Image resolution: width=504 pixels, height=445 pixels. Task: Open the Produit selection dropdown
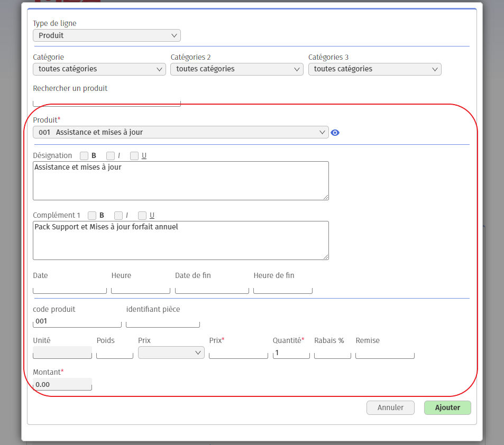(180, 132)
